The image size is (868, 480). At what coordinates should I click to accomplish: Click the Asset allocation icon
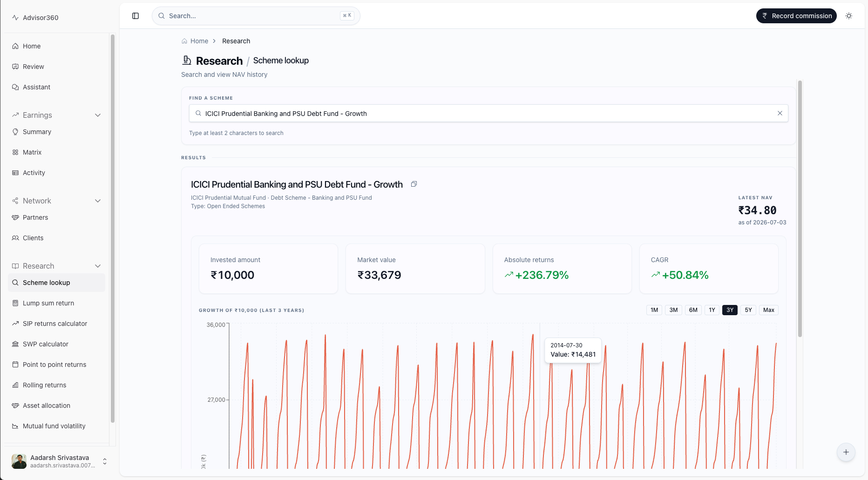[15, 406]
